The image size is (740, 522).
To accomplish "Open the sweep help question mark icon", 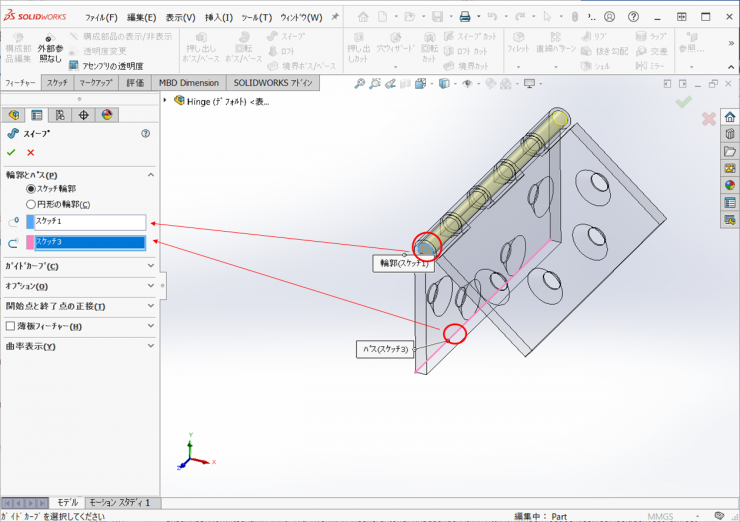I will click(x=146, y=133).
